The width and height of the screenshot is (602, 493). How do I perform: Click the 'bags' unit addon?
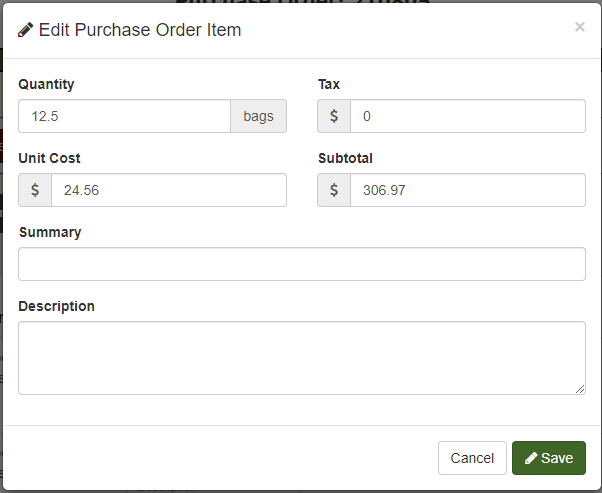[x=258, y=116]
